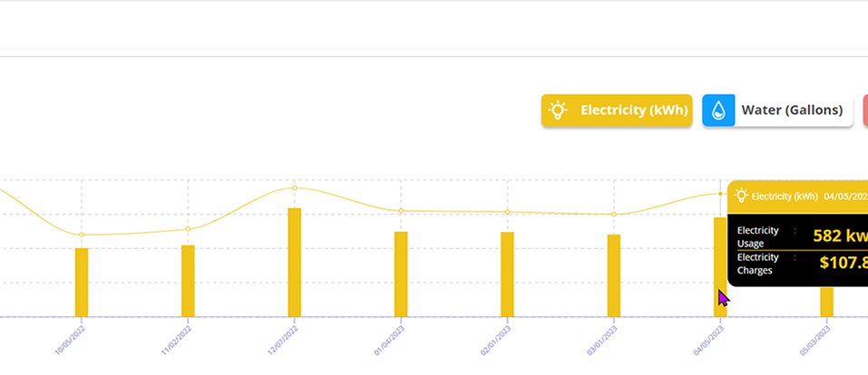This screenshot has height=375, width=868.
Task: Toggle the red series button at right edge
Action: [864, 111]
